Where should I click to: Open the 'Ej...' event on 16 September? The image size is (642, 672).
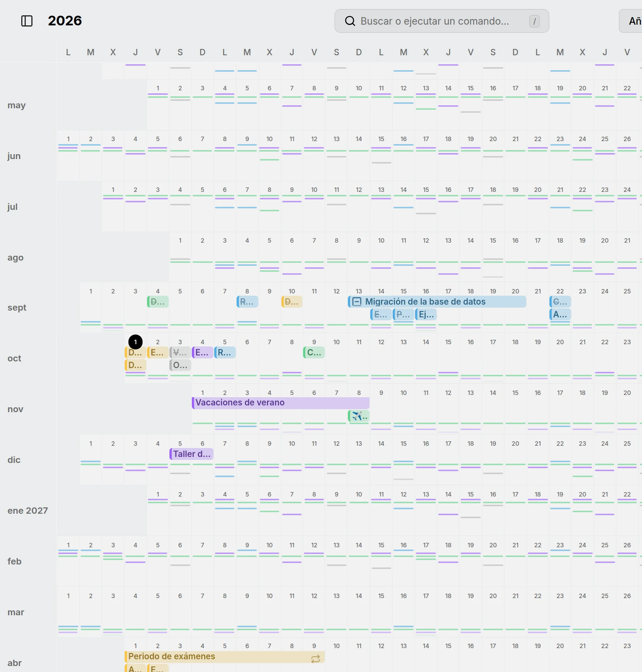426,314
